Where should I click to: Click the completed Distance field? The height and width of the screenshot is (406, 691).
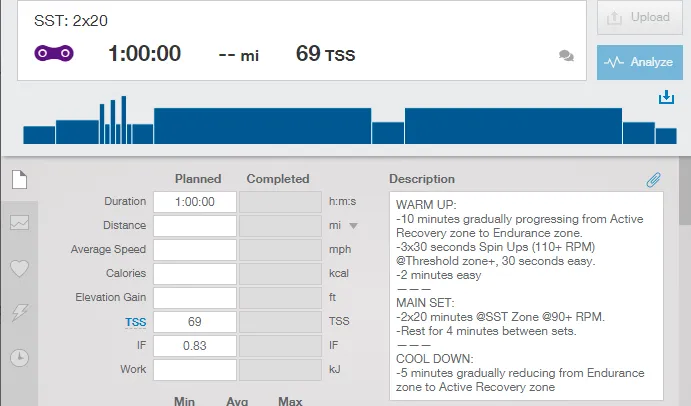coord(280,226)
